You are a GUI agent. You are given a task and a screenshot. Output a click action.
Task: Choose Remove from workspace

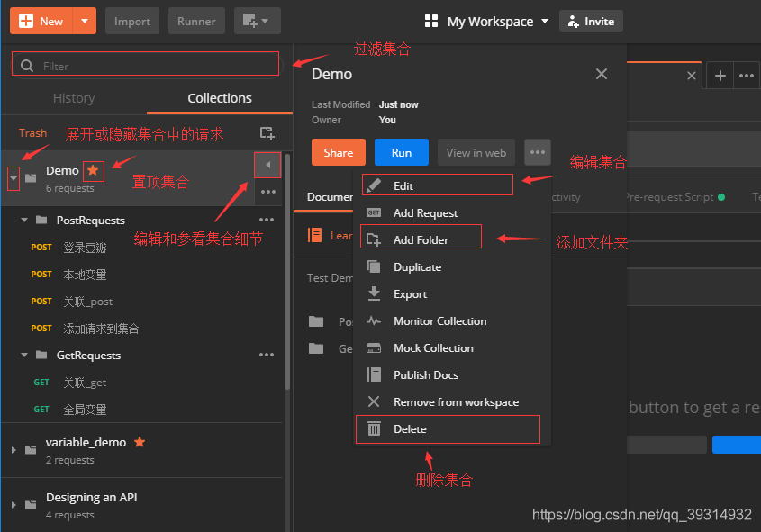pos(452,402)
